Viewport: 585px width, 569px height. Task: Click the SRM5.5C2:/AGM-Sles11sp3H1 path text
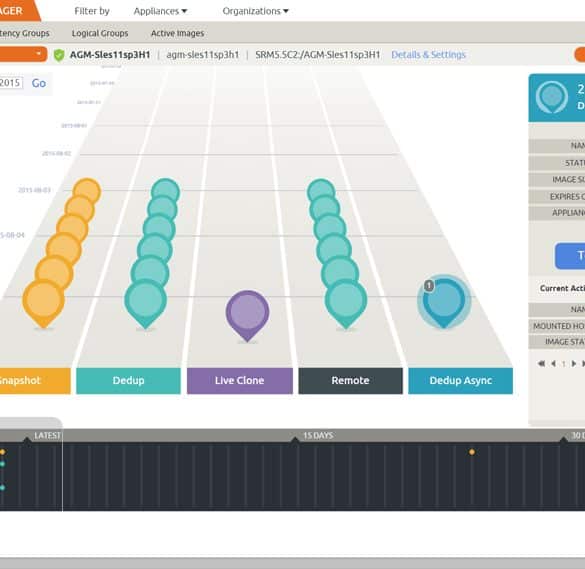click(x=318, y=55)
